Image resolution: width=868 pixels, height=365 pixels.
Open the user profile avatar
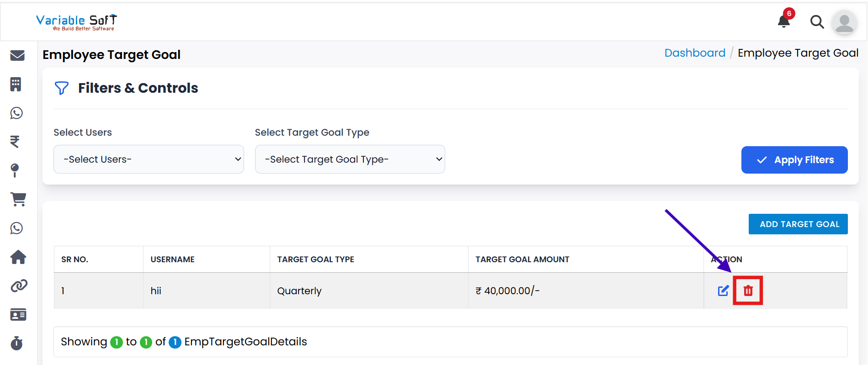(x=844, y=22)
